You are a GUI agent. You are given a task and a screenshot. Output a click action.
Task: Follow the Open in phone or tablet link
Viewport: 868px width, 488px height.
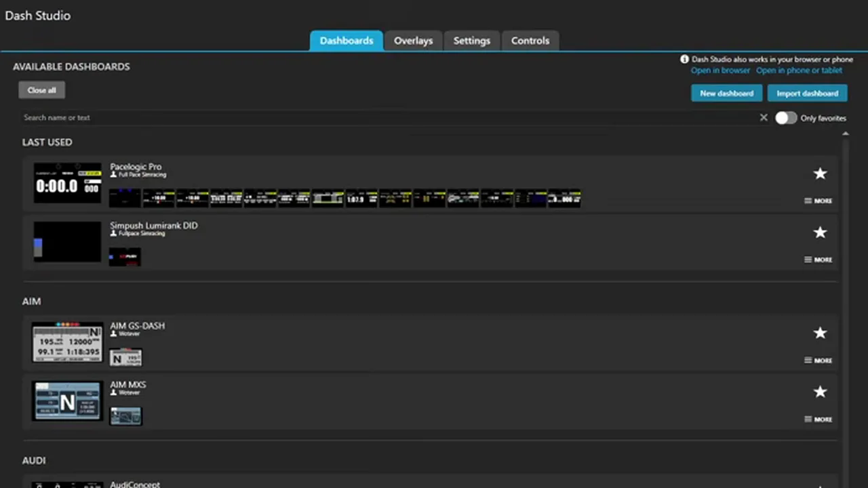point(799,70)
